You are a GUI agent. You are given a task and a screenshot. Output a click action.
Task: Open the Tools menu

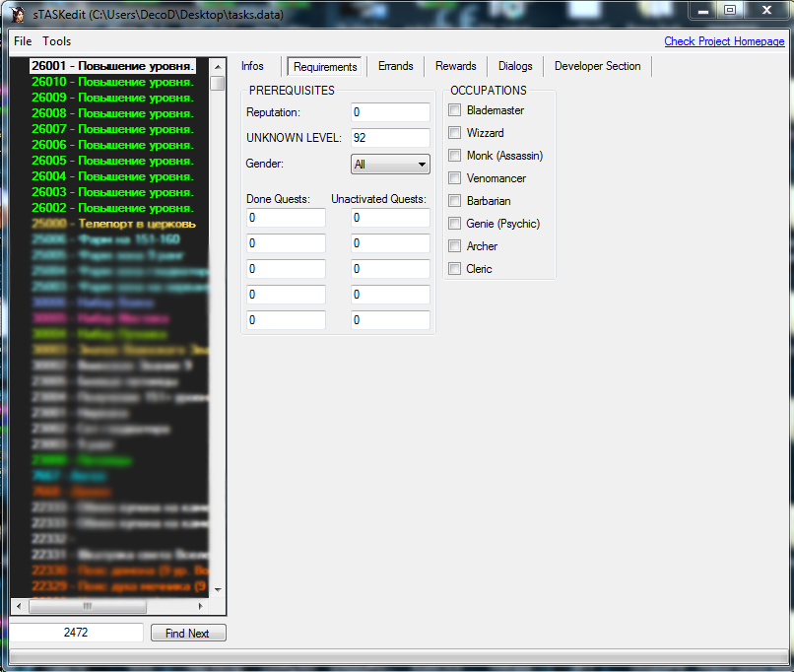56,41
